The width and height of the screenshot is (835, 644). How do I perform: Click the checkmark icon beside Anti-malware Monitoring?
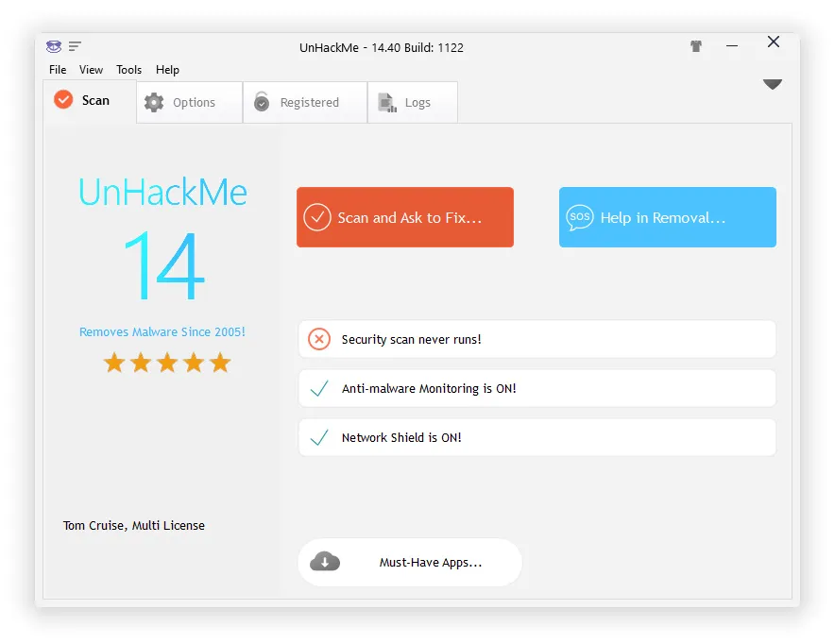[x=319, y=388]
